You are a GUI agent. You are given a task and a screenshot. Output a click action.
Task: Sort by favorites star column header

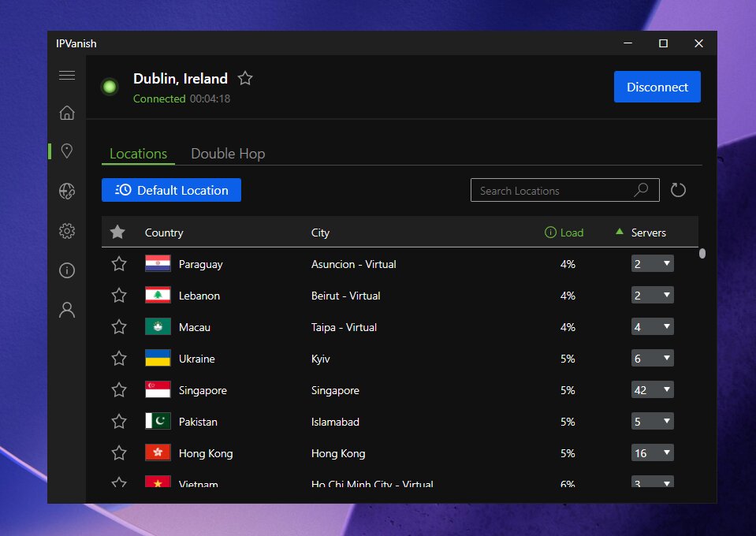(117, 233)
